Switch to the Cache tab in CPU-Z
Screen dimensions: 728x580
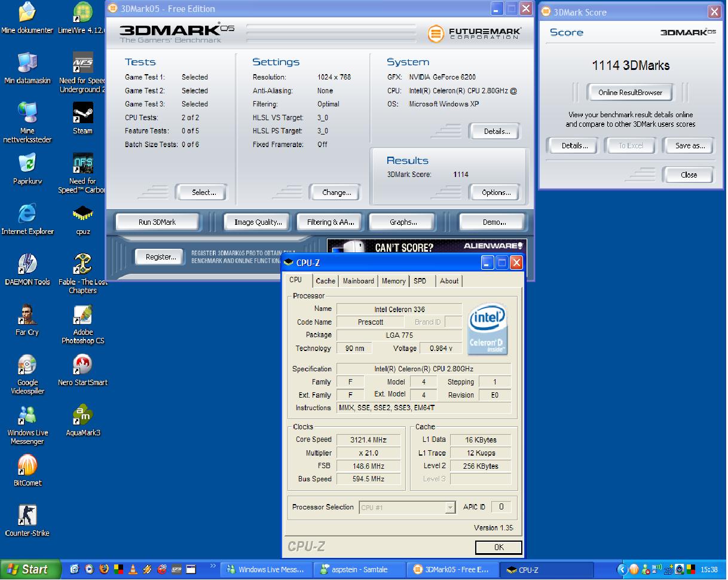point(326,281)
